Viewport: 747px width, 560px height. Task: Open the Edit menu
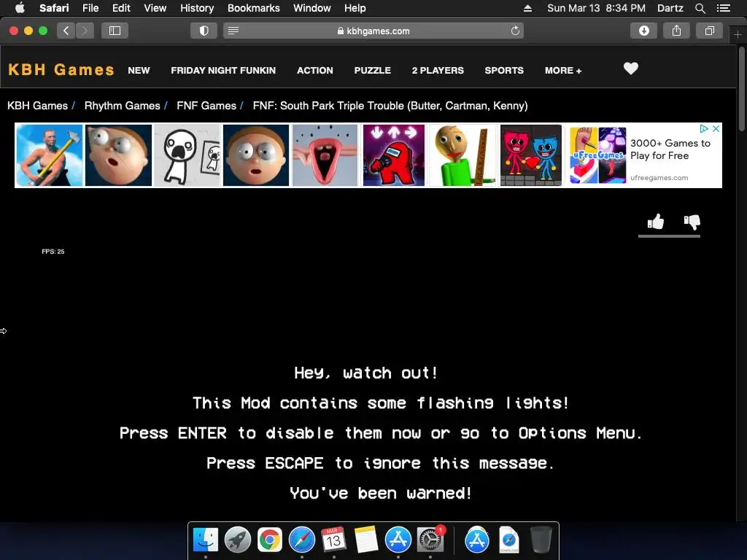point(121,8)
